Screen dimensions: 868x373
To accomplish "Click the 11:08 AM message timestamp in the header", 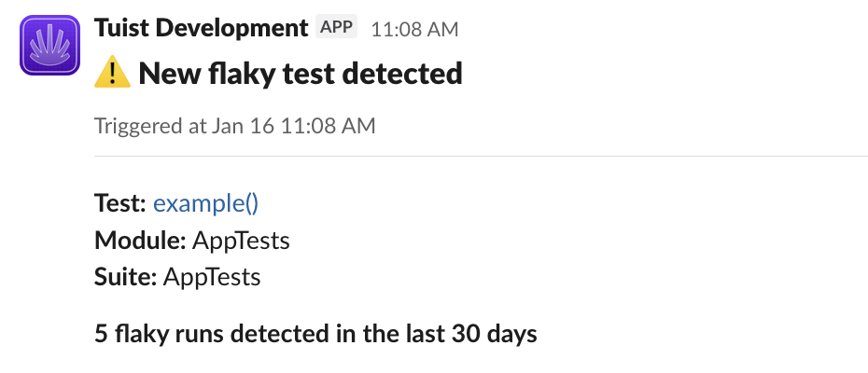I will 414,29.
